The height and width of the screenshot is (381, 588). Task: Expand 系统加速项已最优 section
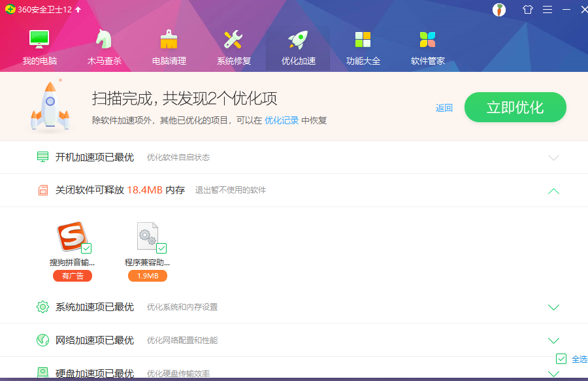tap(553, 307)
